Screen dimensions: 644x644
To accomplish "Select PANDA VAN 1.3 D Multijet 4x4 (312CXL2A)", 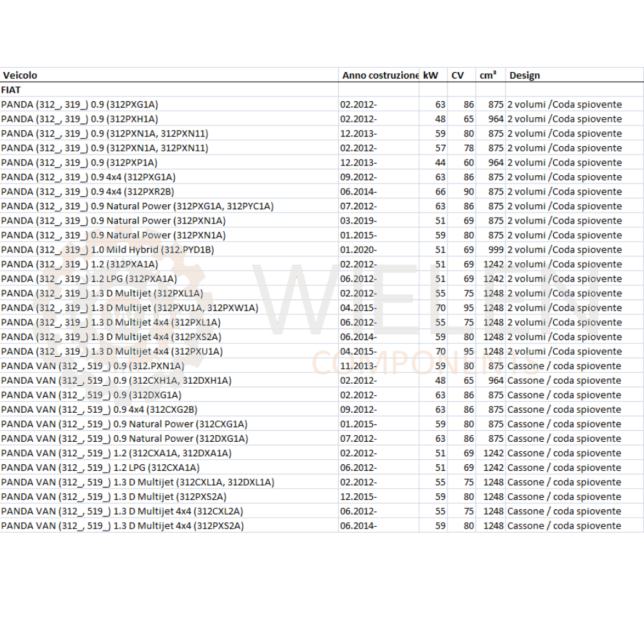I will pyautogui.click(x=169, y=511).
